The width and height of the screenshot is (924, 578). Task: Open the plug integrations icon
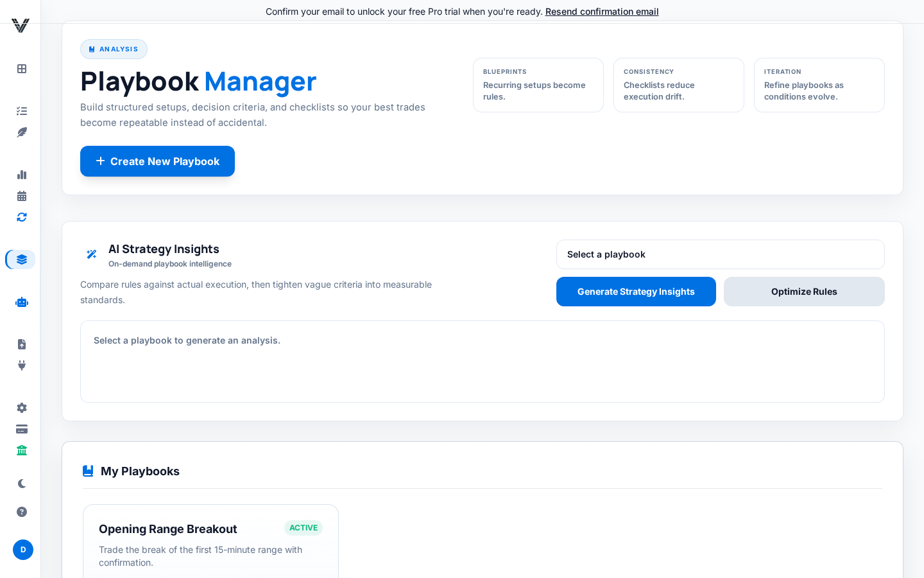[x=22, y=365]
